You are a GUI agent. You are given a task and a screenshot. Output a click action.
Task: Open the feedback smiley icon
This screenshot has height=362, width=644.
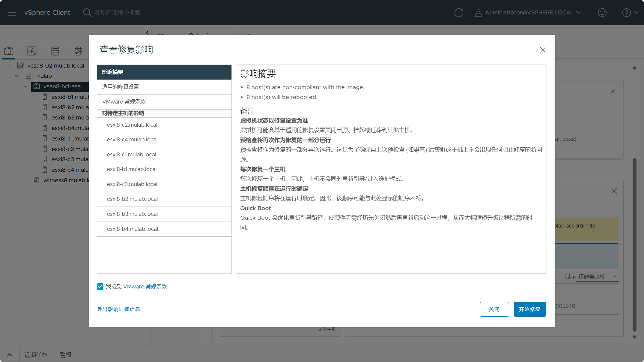point(602,13)
